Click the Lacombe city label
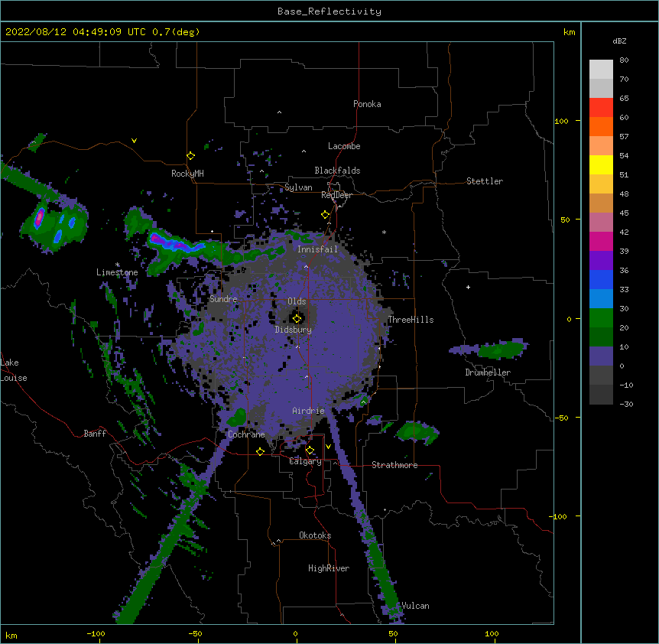Viewport: 659px width, 644px height. [344, 146]
